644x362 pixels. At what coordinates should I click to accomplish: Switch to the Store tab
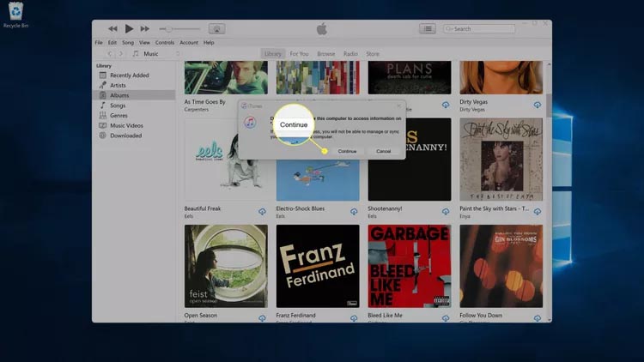373,54
